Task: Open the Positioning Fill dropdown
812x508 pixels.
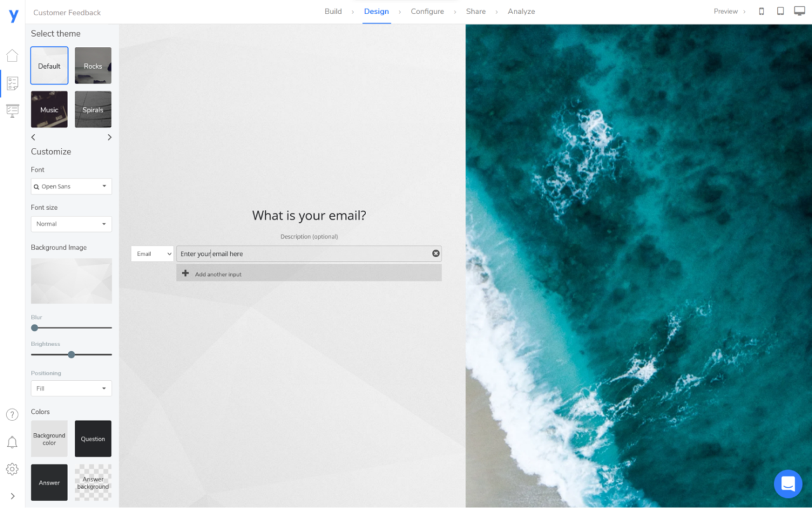Action: click(x=71, y=389)
